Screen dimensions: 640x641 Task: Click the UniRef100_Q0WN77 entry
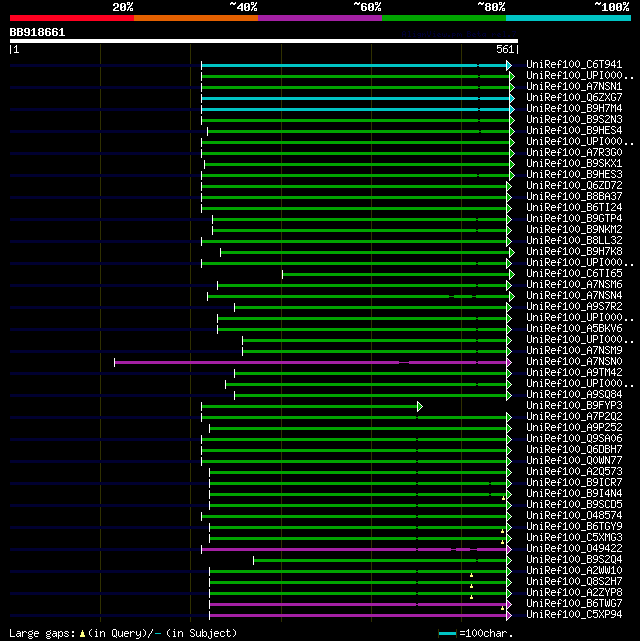(x=574, y=461)
